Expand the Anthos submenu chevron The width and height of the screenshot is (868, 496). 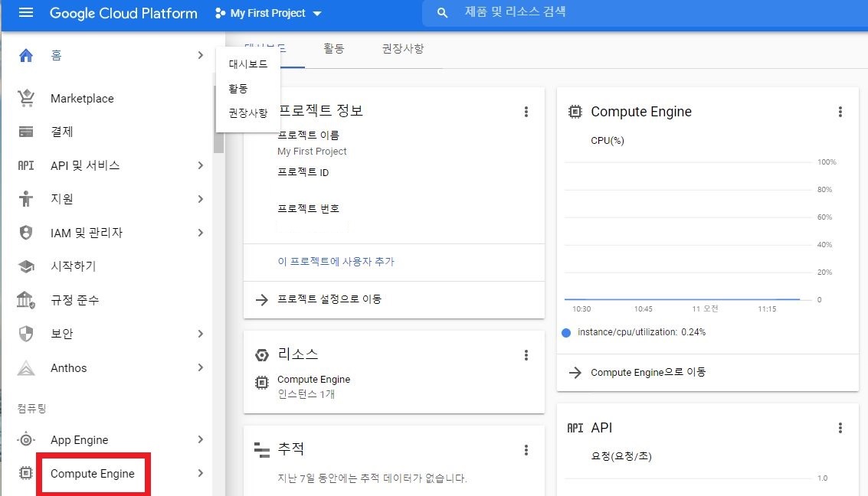click(x=201, y=367)
